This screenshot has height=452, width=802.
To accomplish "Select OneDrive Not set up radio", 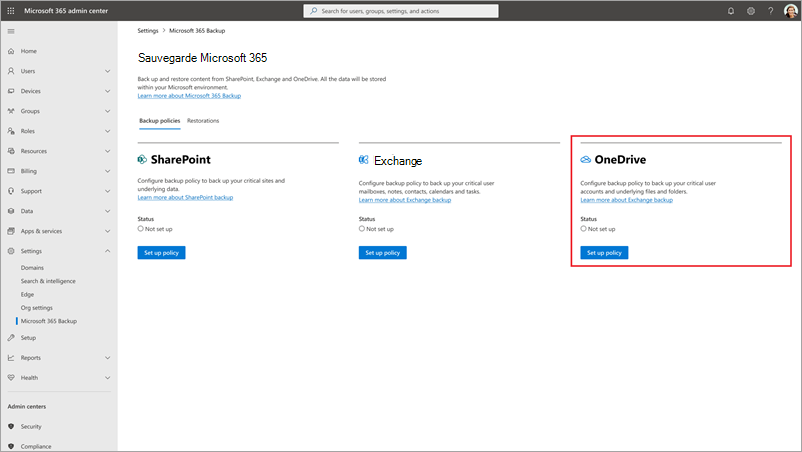I will pos(584,229).
